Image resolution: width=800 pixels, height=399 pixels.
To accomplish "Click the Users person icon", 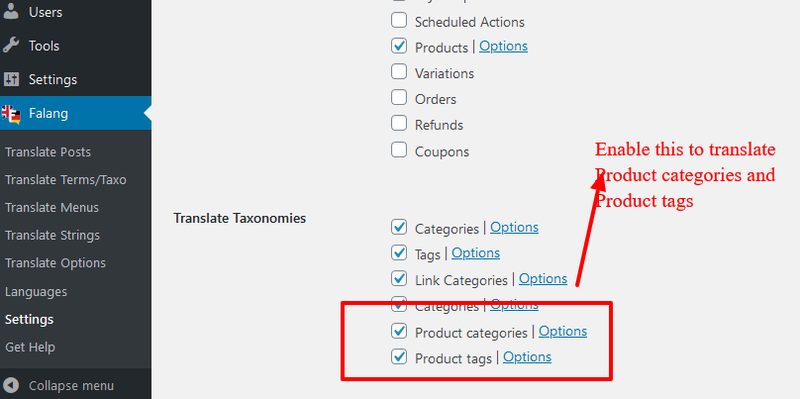I will coord(11,12).
